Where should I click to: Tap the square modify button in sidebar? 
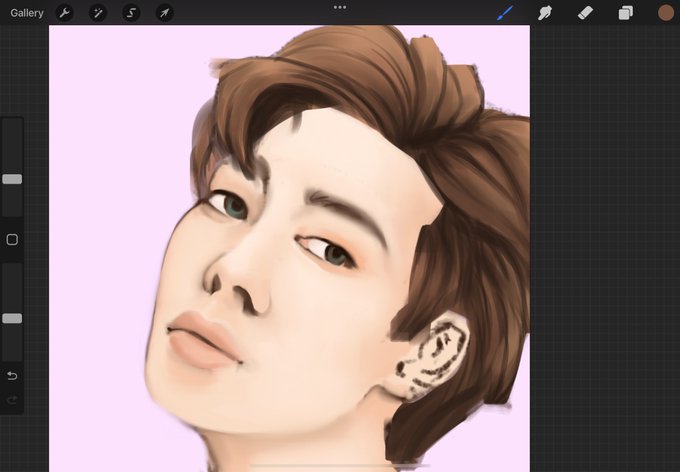12,239
